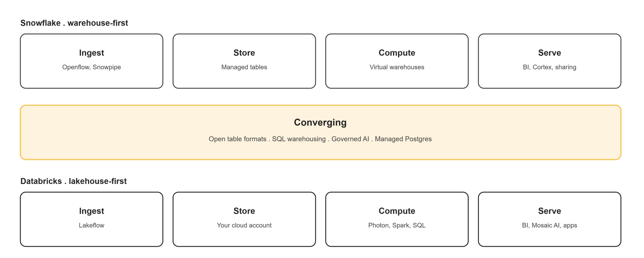Image resolution: width=644 pixels, height=258 pixels.
Task: Click the 'Lakeflow' text
Action: point(91,225)
